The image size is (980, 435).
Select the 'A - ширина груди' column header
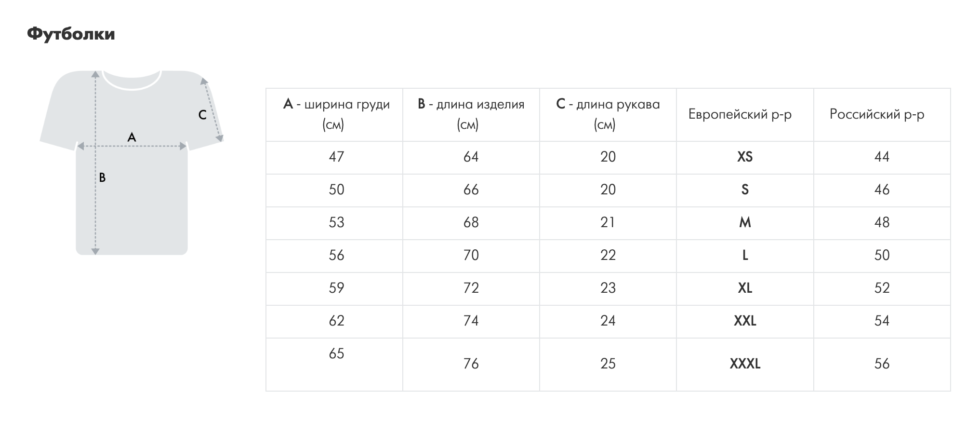click(336, 114)
